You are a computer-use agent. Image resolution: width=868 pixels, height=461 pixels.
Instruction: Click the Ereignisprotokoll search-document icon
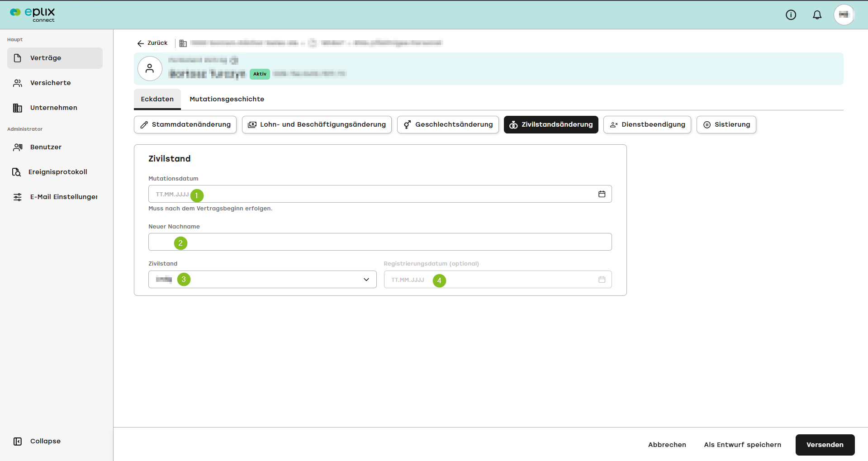point(16,172)
